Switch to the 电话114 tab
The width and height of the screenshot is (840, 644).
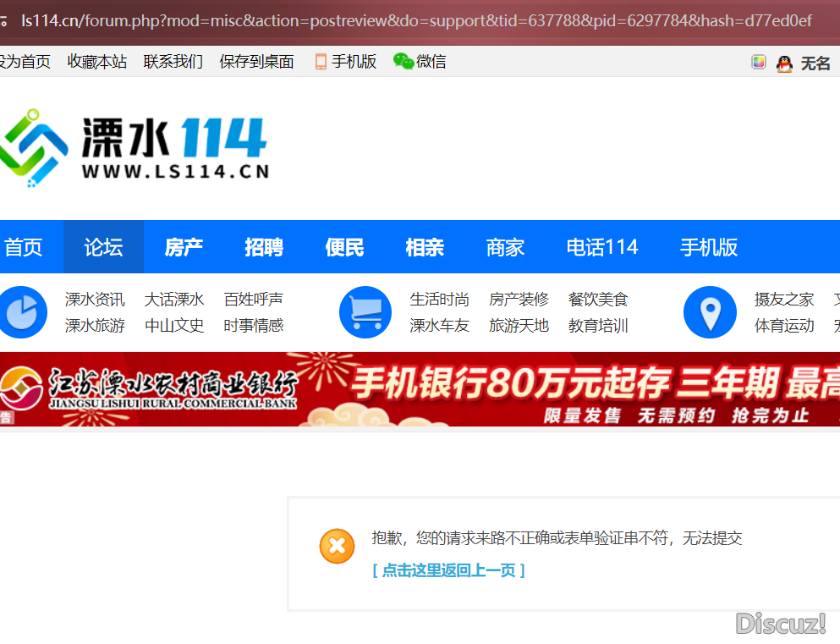coord(602,246)
